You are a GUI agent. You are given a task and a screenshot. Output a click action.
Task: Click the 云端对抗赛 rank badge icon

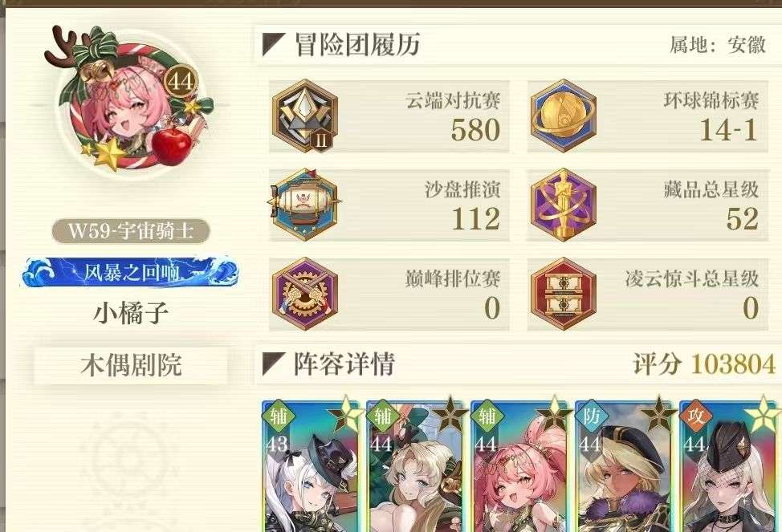click(305, 116)
